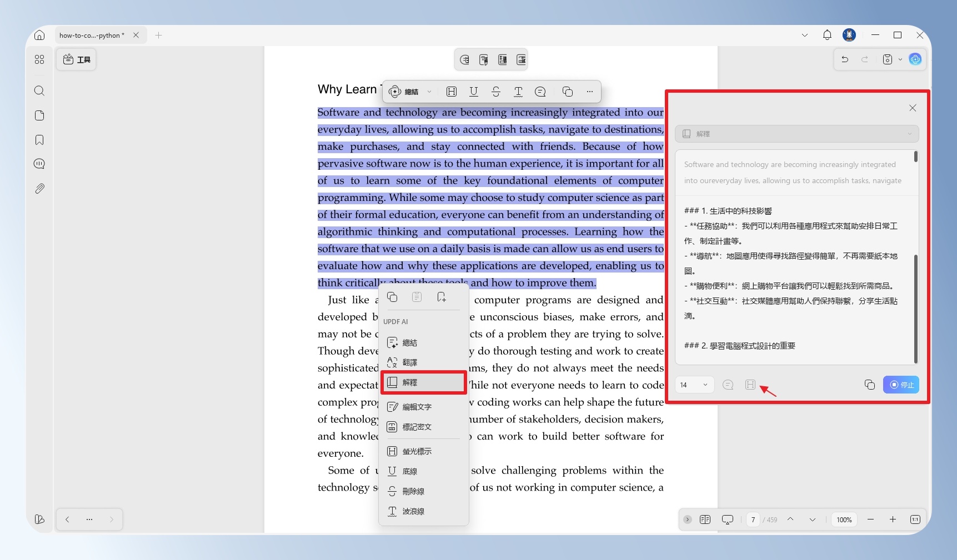Open the font size 14 dropdown
The image size is (957, 560).
(694, 385)
